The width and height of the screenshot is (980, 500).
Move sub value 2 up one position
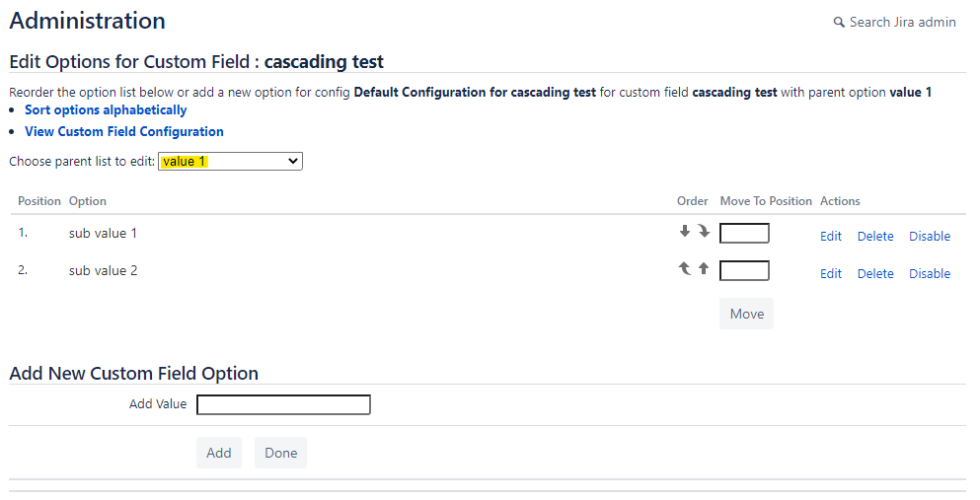click(x=704, y=268)
